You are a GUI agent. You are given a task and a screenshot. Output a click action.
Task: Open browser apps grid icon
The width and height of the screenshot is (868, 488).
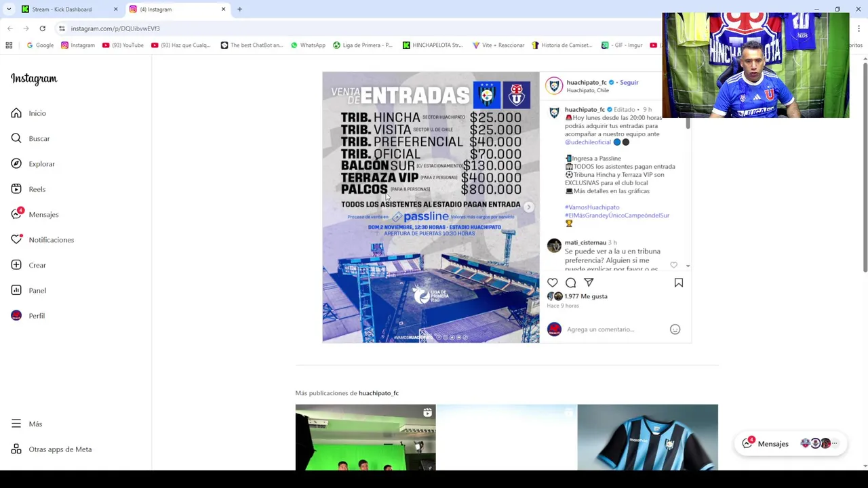click(9, 45)
